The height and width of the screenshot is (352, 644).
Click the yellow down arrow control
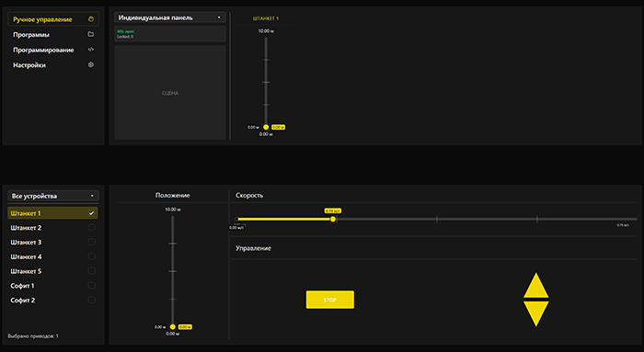pyautogui.click(x=536, y=313)
